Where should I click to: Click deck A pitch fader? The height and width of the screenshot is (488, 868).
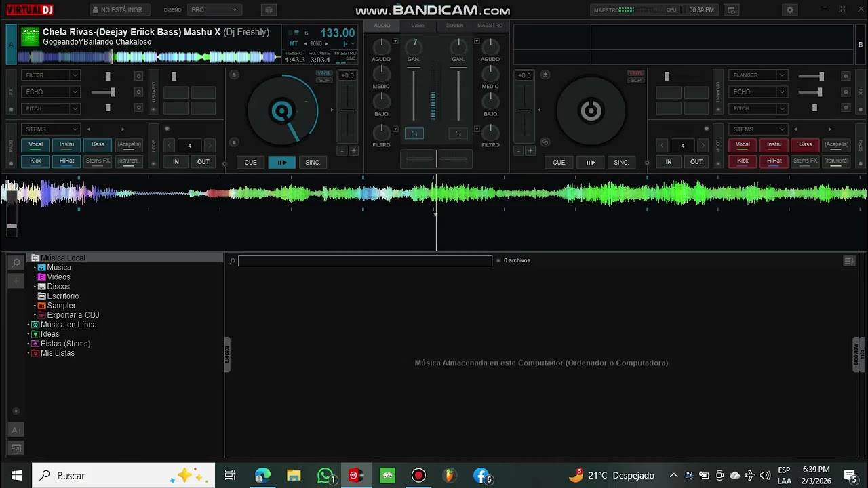click(347, 110)
